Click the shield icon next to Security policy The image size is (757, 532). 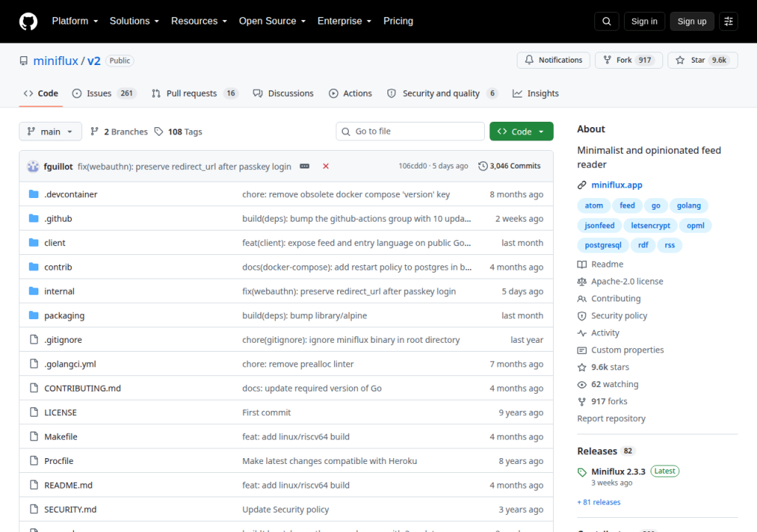tap(582, 316)
